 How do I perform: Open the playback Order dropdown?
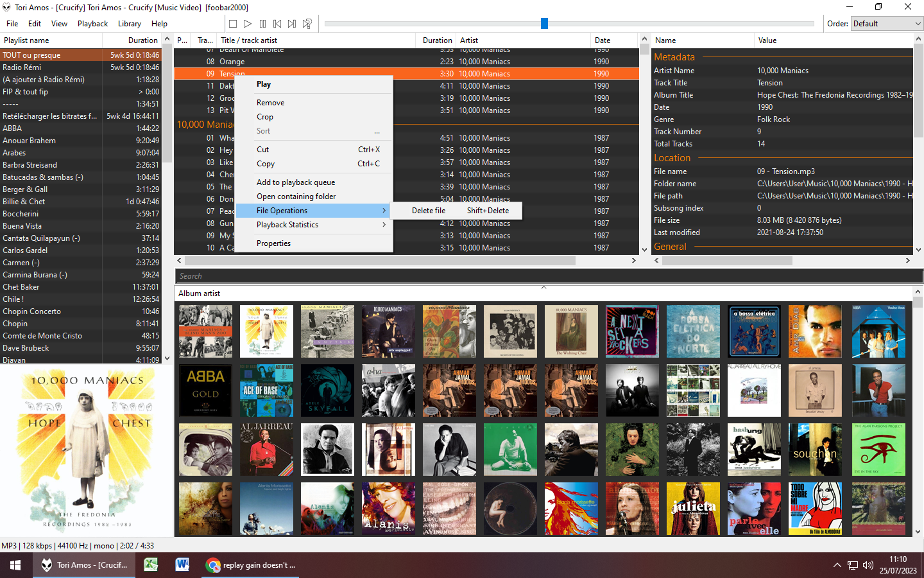click(x=887, y=24)
